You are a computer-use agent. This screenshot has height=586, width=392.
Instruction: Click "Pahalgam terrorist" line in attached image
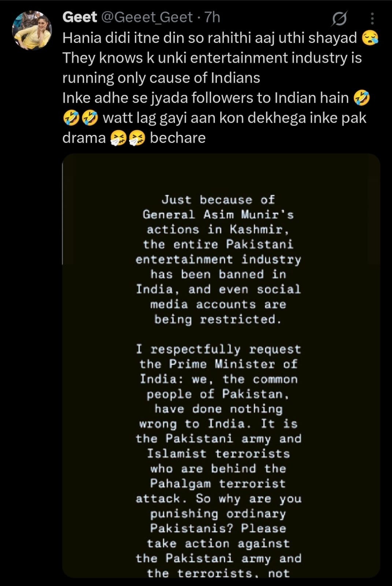tap(218, 484)
